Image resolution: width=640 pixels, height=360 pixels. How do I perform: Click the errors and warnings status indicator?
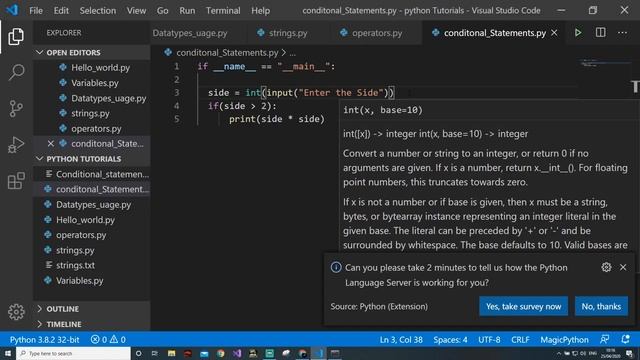108,340
